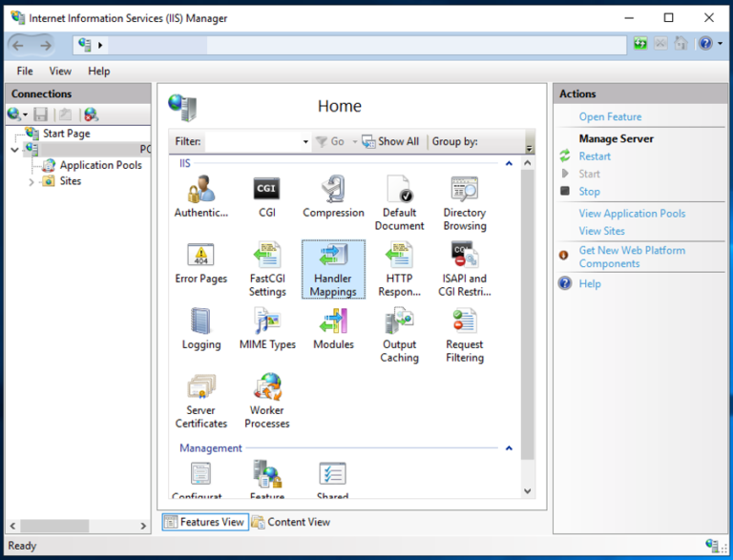The width and height of the screenshot is (733, 560).
Task: Open the Default Document feature
Action: tap(399, 203)
